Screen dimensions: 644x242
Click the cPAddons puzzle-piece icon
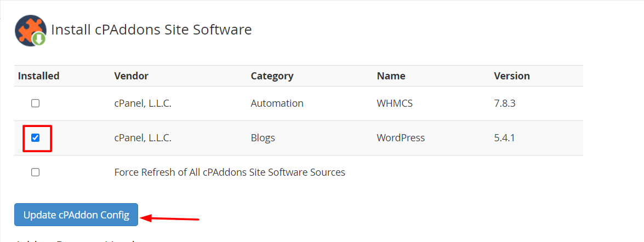point(30,31)
